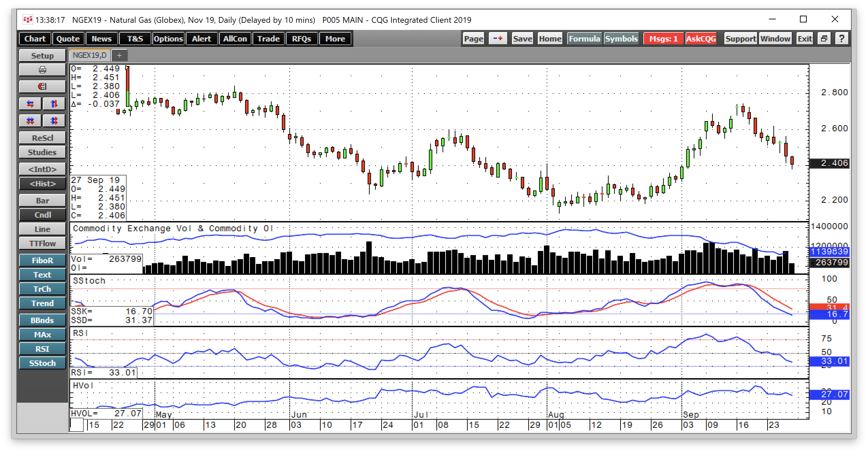Click the blue-red horizontal arrows icon
The height and width of the screenshot is (453, 868).
point(30,104)
